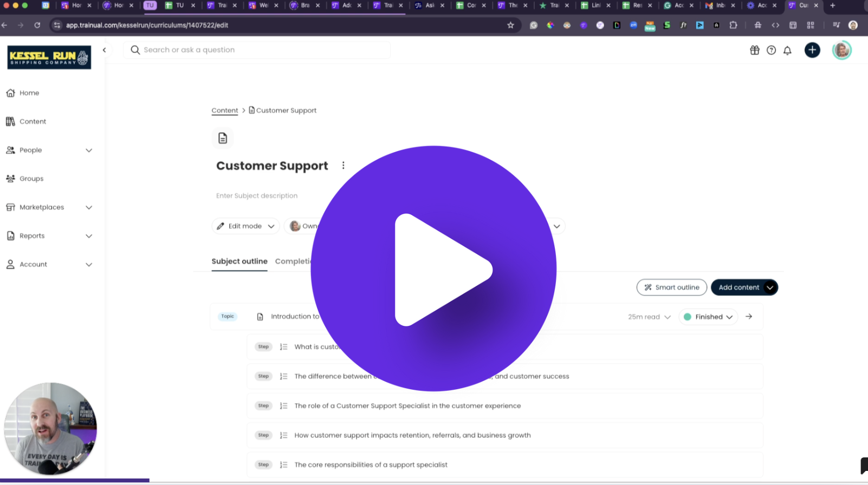Play the video with the purple button
Image resolution: width=868 pixels, height=485 pixels.
point(433,268)
